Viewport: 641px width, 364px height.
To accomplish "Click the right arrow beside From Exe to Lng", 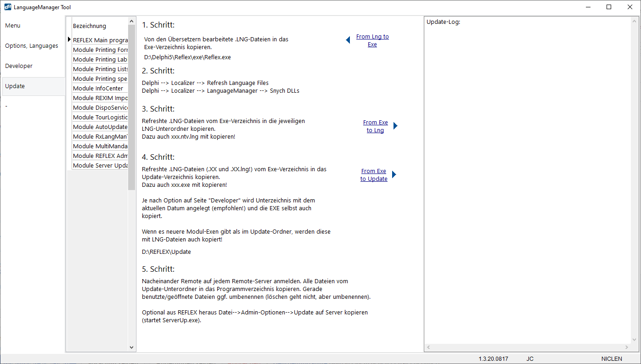I will click(x=395, y=126).
